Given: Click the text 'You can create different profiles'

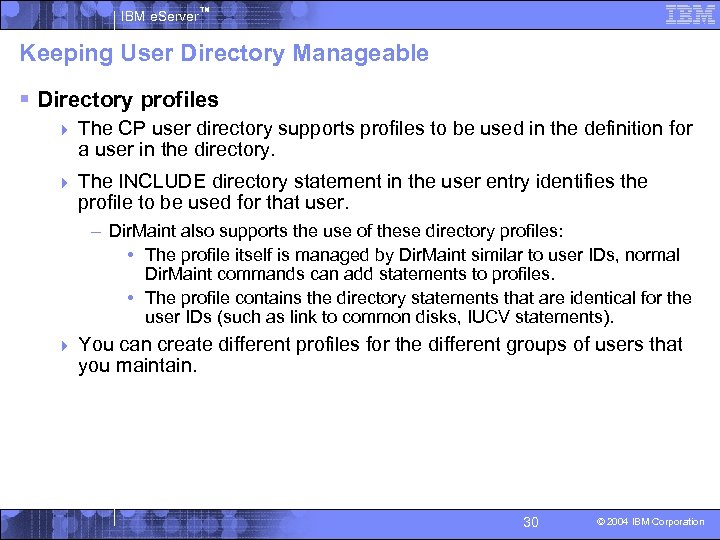Looking at the screenshot, I should 219,344.
